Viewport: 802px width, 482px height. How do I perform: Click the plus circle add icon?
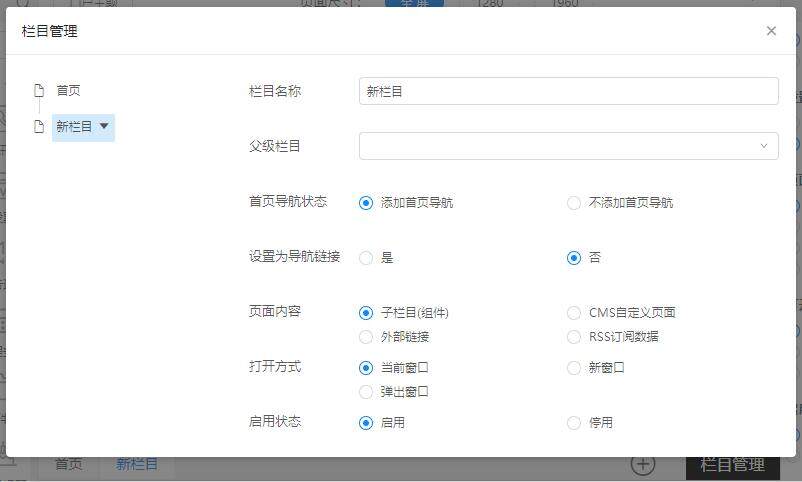[x=643, y=465]
